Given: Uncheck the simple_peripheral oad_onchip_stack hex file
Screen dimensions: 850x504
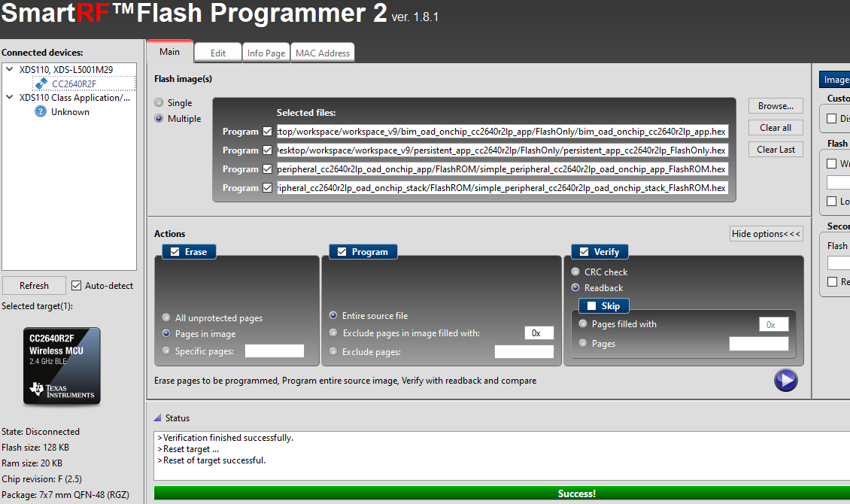Looking at the screenshot, I should (x=267, y=187).
